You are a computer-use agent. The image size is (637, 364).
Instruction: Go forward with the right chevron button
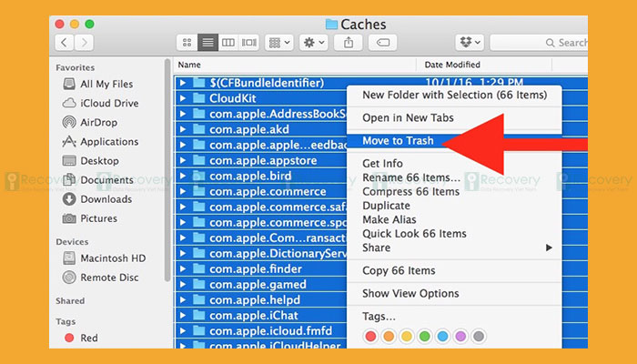(84, 43)
